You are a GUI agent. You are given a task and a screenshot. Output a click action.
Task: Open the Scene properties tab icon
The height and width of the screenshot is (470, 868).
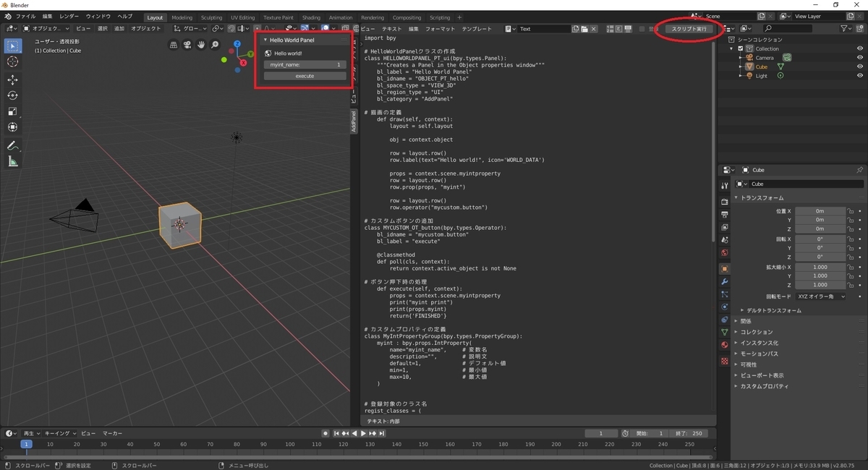click(x=725, y=240)
